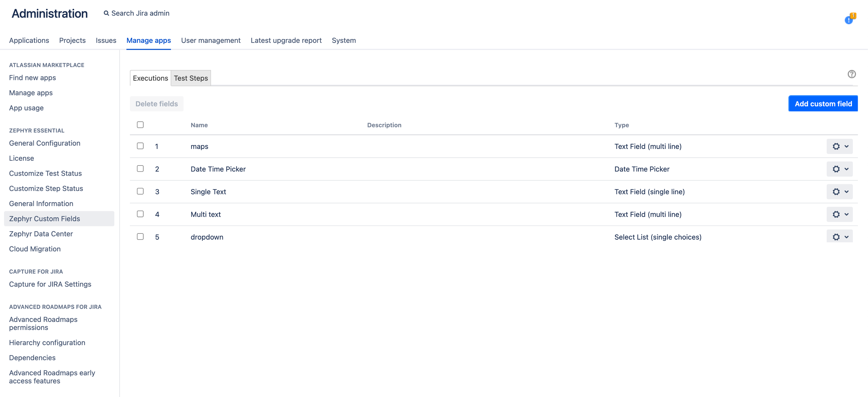The image size is (868, 397).
Task: Open Find new apps in sidebar
Action: (32, 77)
